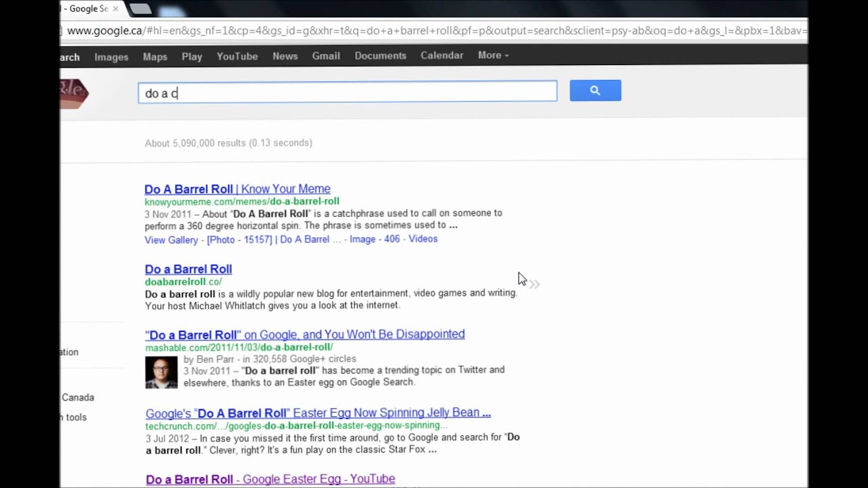Open Documents in the Google bar

380,56
